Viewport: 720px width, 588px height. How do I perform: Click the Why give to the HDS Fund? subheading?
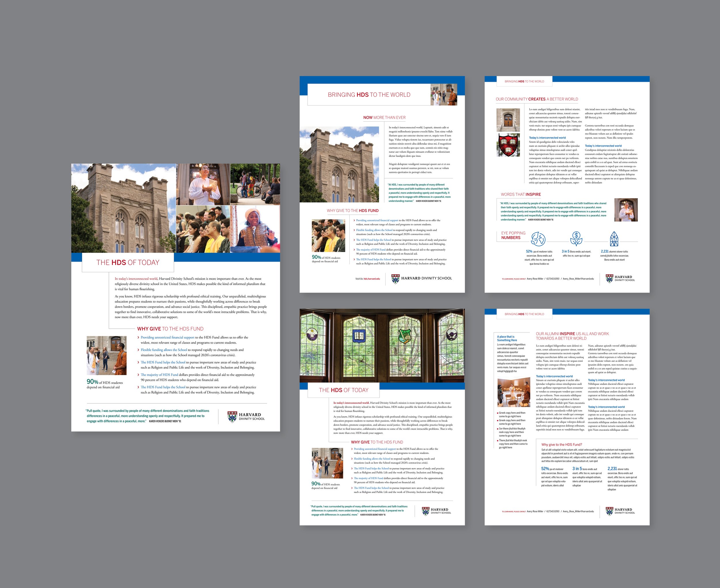(562, 445)
